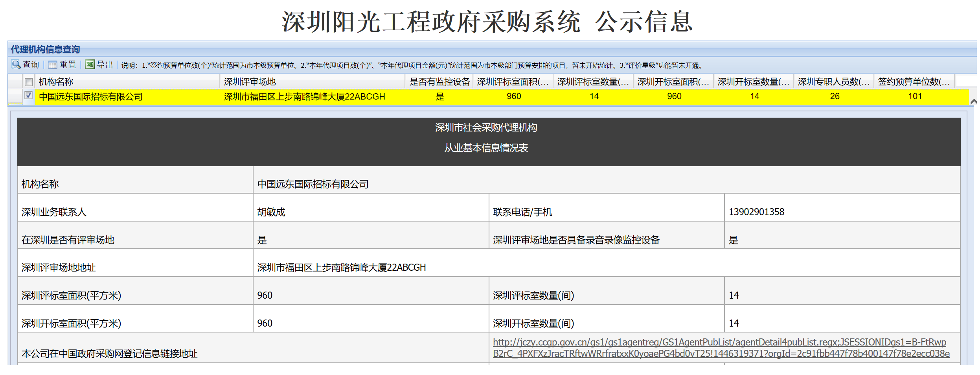Viewport: 980px width, 375px height.
Task: Sort by 深圳评标室面积 column header
Action: click(x=513, y=81)
